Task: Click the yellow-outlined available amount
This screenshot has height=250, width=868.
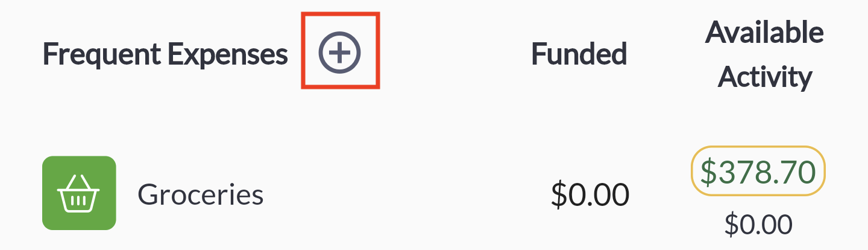Action: [758, 173]
